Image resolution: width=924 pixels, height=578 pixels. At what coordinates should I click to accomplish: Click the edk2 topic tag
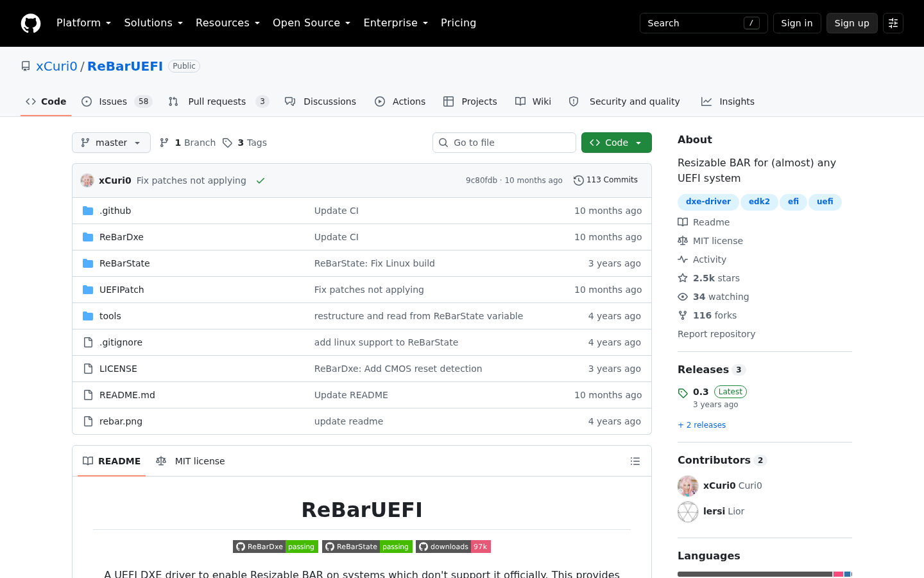(759, 202)
